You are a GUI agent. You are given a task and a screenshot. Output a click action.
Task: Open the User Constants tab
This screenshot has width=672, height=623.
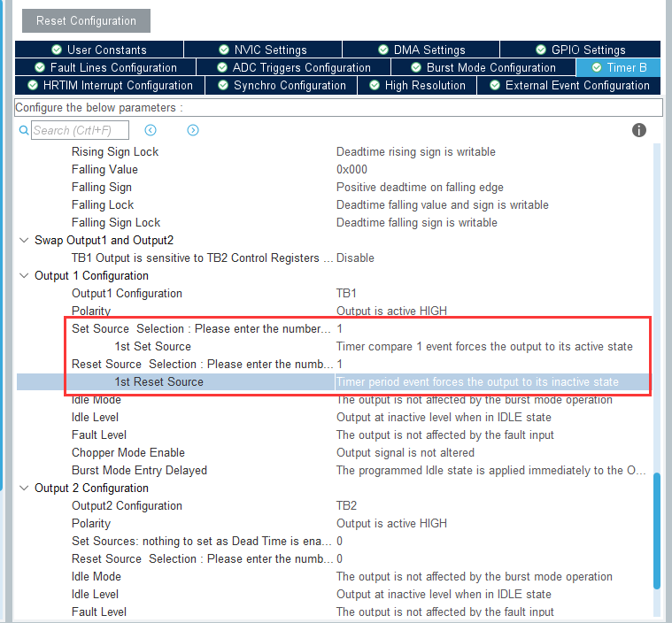[x=99, y=50]
